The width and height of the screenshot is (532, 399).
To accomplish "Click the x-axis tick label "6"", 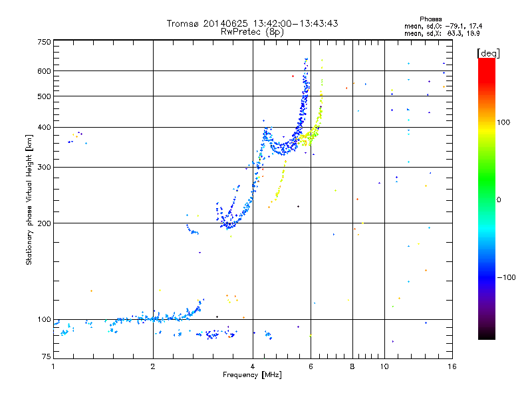I will [x=311, y=366].
